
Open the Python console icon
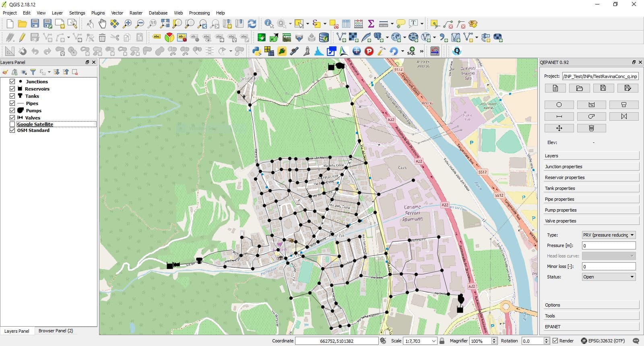point(256,51)
